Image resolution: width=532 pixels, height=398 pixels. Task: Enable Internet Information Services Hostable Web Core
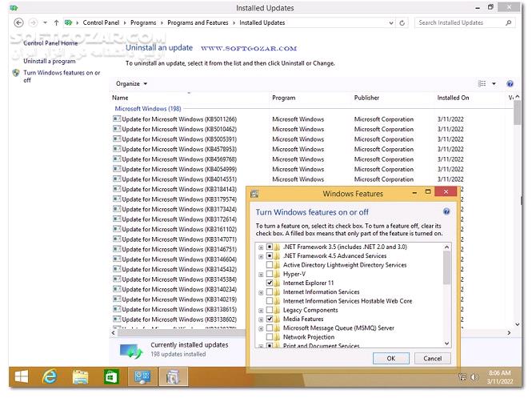270,301
